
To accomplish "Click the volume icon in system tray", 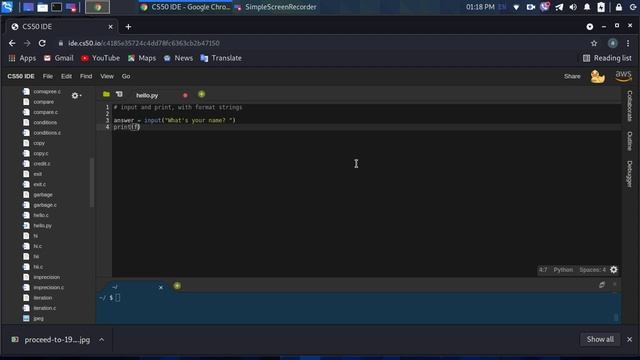I will [x=573, y=7].
